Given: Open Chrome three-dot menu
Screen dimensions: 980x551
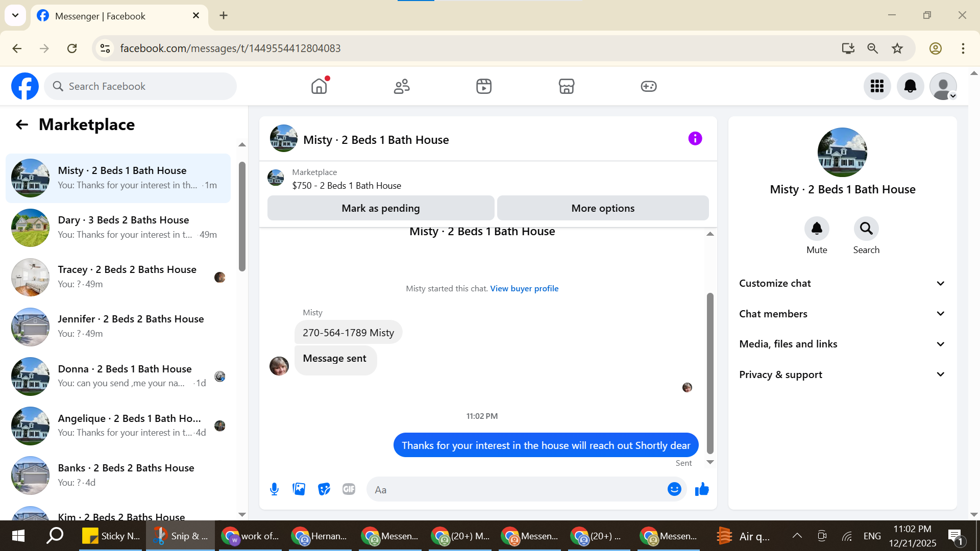Looking at the screenshot, I should click(963, 48).
